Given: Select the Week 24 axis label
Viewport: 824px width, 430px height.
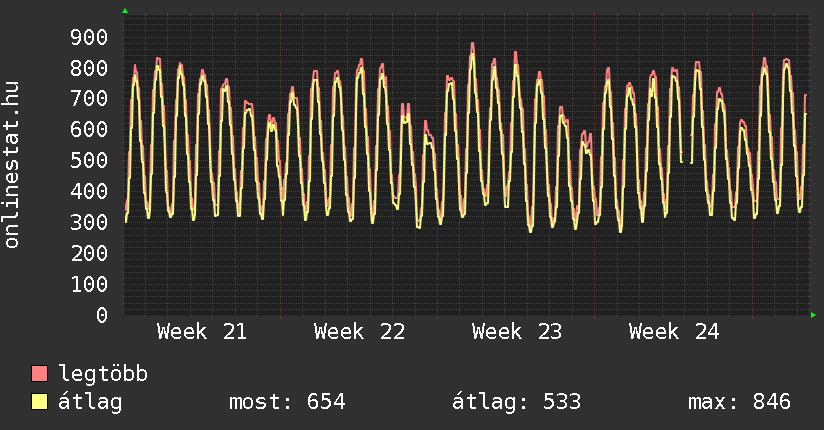Looking at the screenshot, I should [x=674, y=332].
